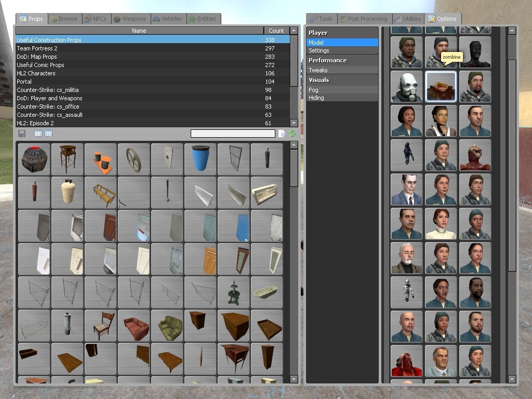
Task: Switch to the Browse tab
Action: coord(64,19)
